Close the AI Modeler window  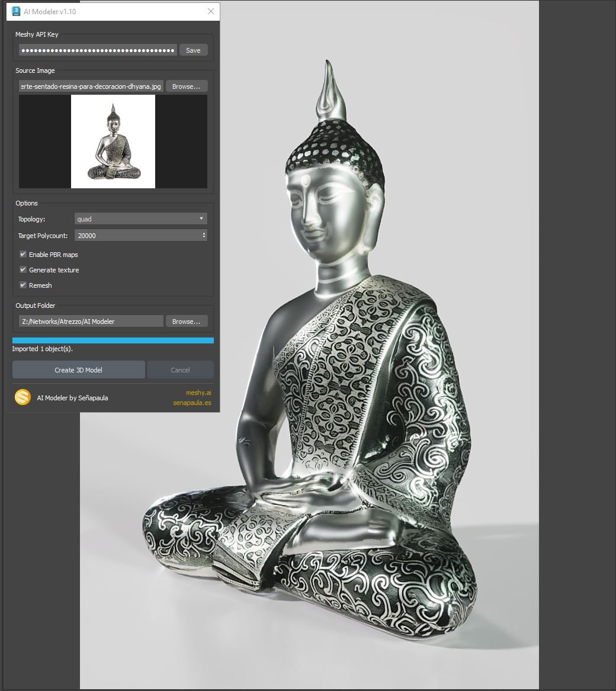[x=211, y=11]
